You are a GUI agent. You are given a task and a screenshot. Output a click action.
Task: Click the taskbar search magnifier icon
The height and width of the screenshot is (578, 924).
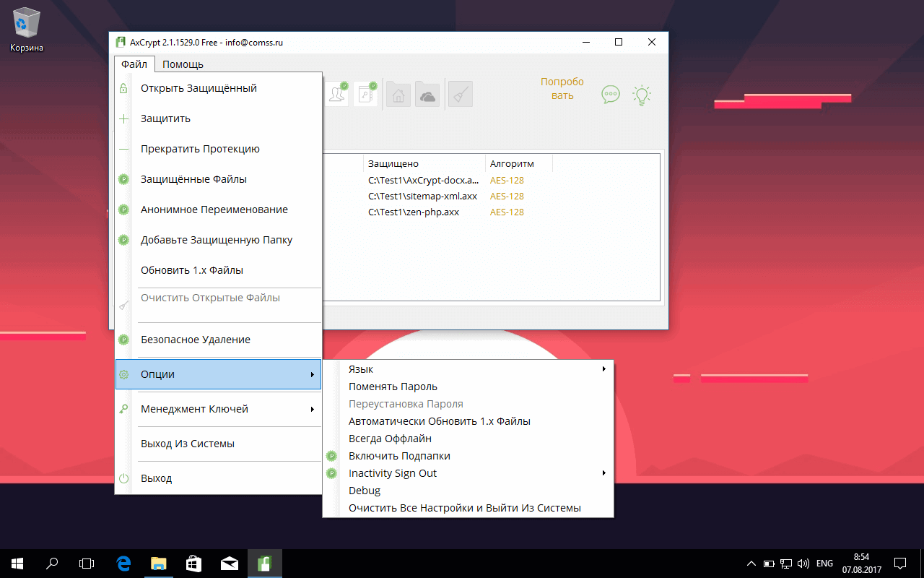52,563
